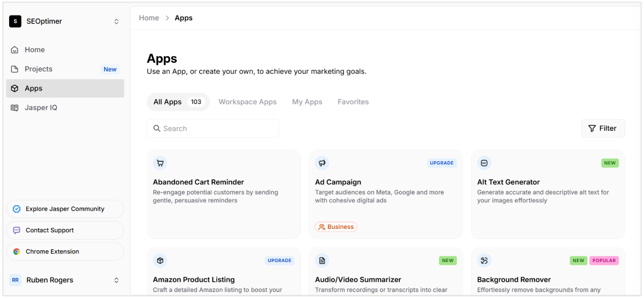Click the Jasper IQ book icon

15,108
